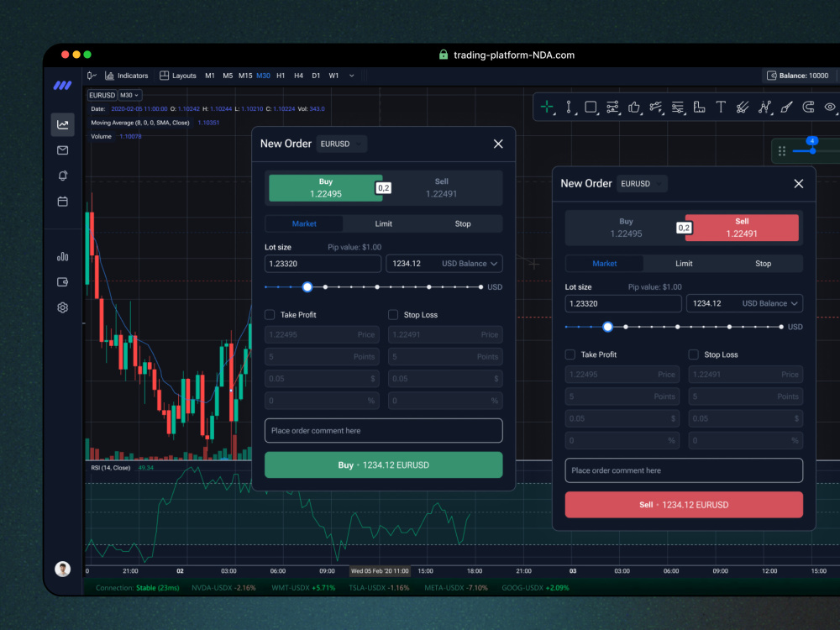Viewport: 840px width, 630px height.
Task: Close the Buy New Order dialog
Action: point(498,144)
